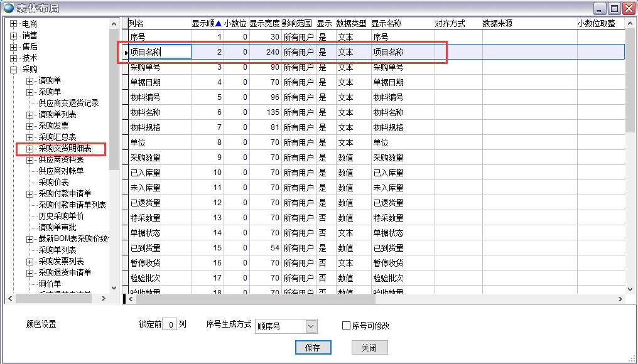Select 历史采购单价 in the tree

point(61,217)
